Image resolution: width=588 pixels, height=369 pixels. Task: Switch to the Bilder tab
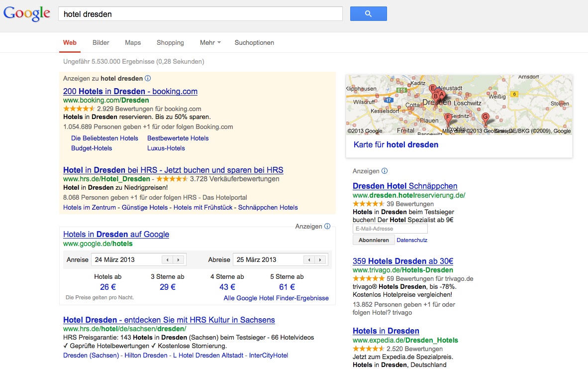(101, 42)
